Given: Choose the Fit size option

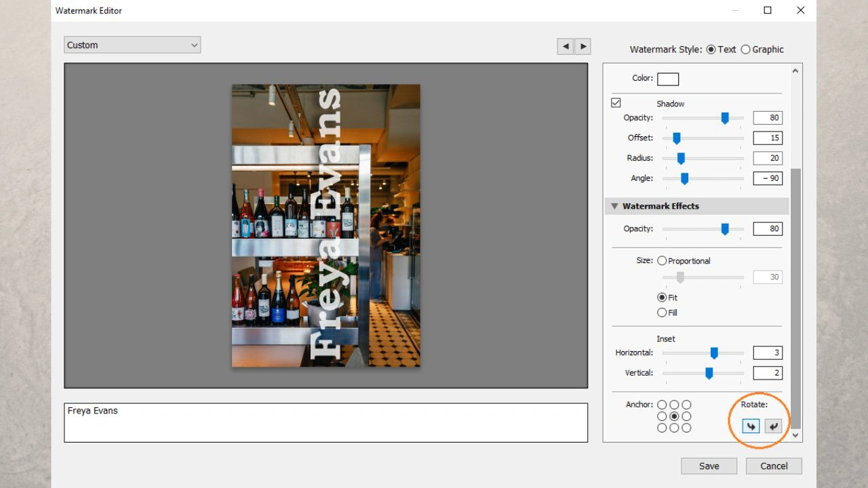Looking at the screenshot, I should 662,298.
